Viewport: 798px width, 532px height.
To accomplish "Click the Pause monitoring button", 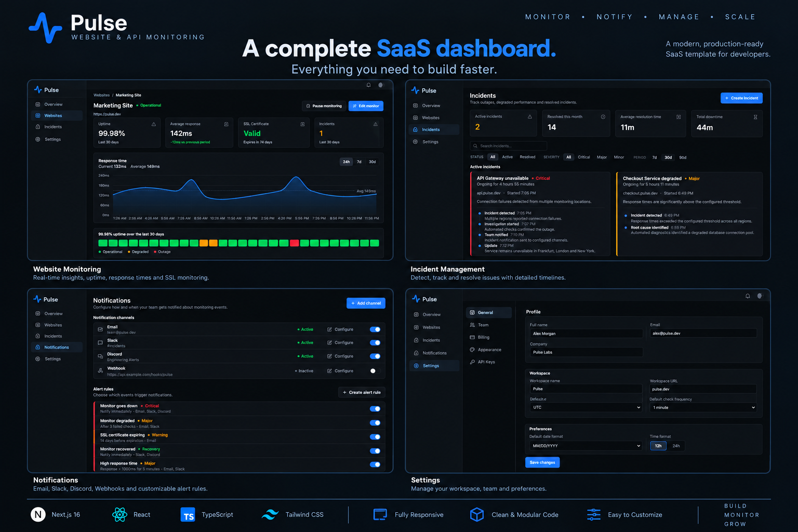I will tap(324, 106).
